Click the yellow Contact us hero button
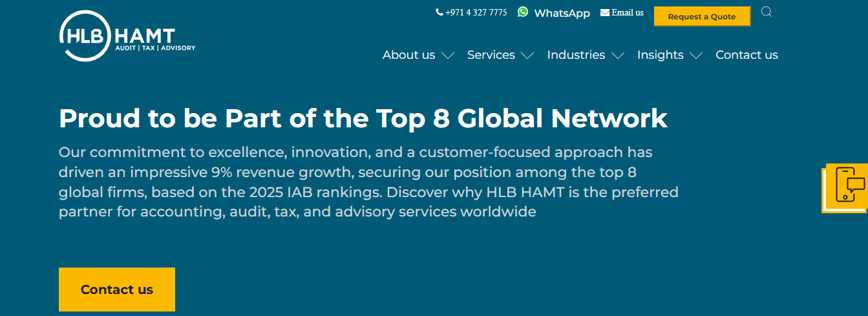The image size is (868, 316). click(117, 290)
